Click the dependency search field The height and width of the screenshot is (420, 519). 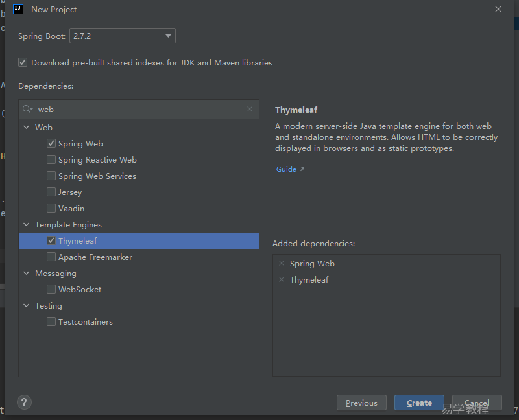pos(139,109)
